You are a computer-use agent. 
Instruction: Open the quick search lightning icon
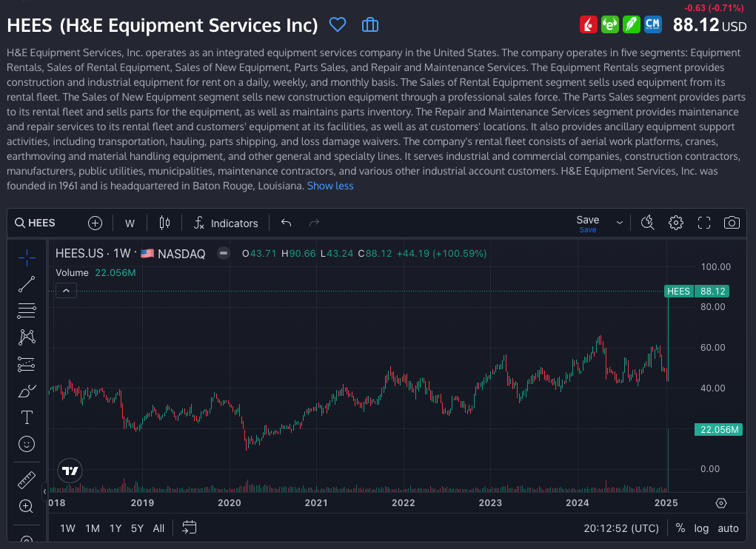[647, 223]
